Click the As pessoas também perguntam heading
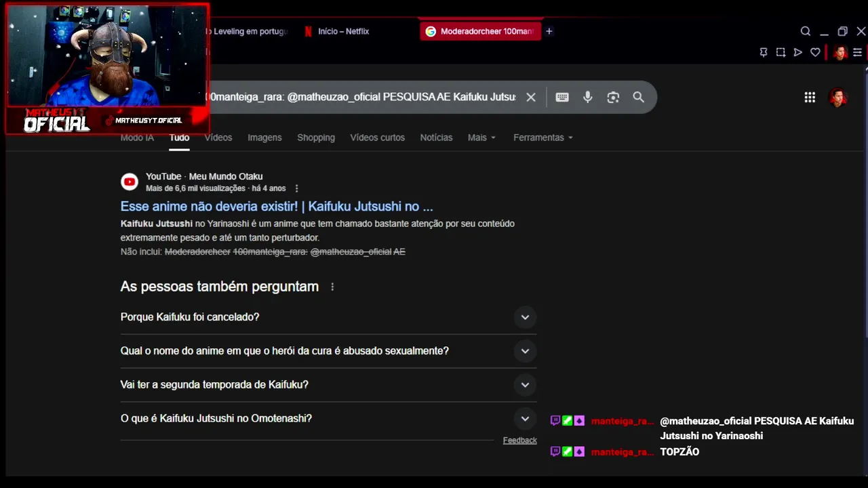Screen dimensions: 868x488 [x=220, y=287]
